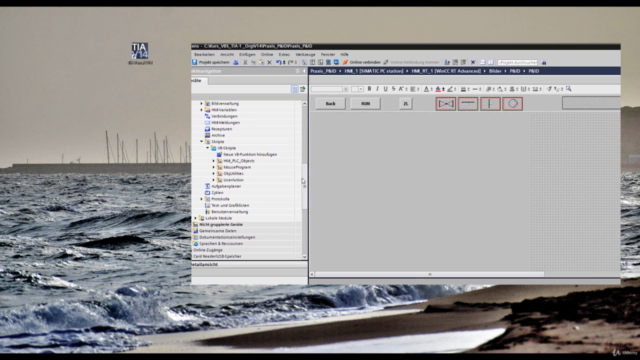Click the cross-reference X icon in main toolbar
The image size is (640, 360).
tap(473, 62)
